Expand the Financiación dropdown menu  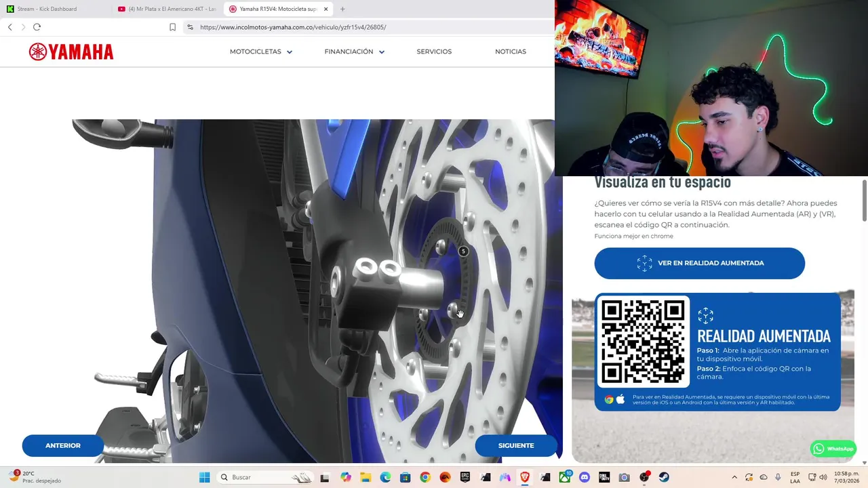[355, 52]
